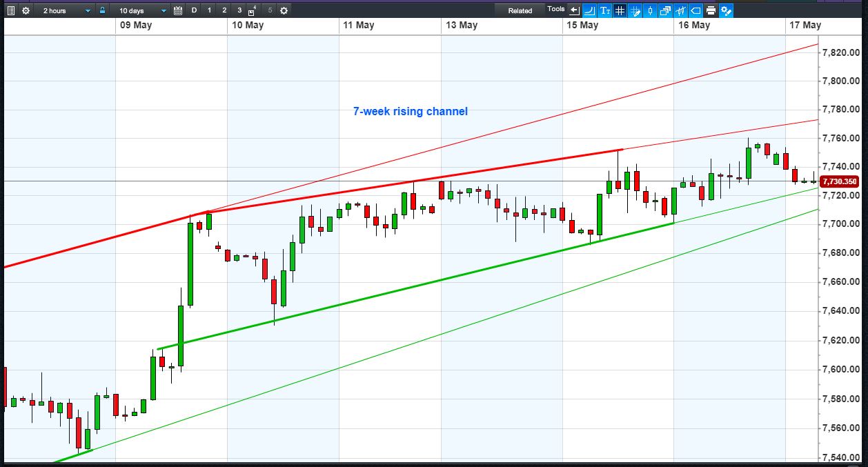This screenshot has height=467, width=868.
Task: Click the 7,820.00 price axis label
Action: (841, 52)
